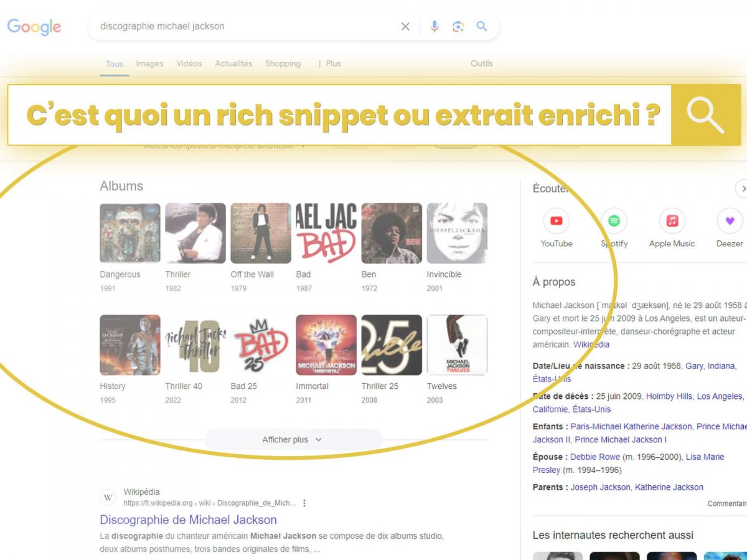Follow the Gary birthplace link
This screenshot has width=747, height=560.
coord(693,366)
